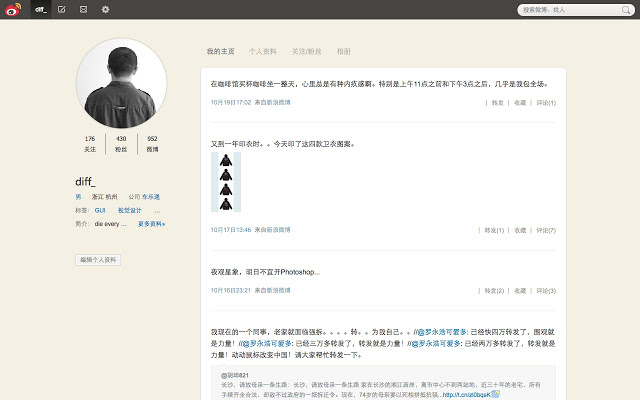The width and height of the screenshot is (640, 400).
Task: Click 转发(2) on the 10月16日 post
Action: 494,291
